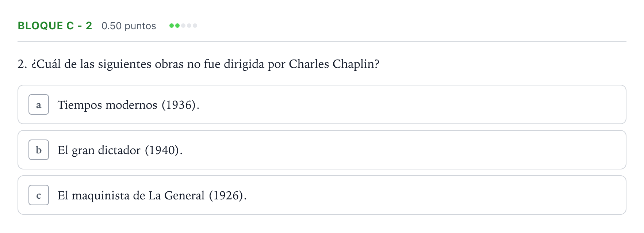Choose the answer text Tiempos modernos (1936)
This screenshot has height=233, width=644.
129,105
